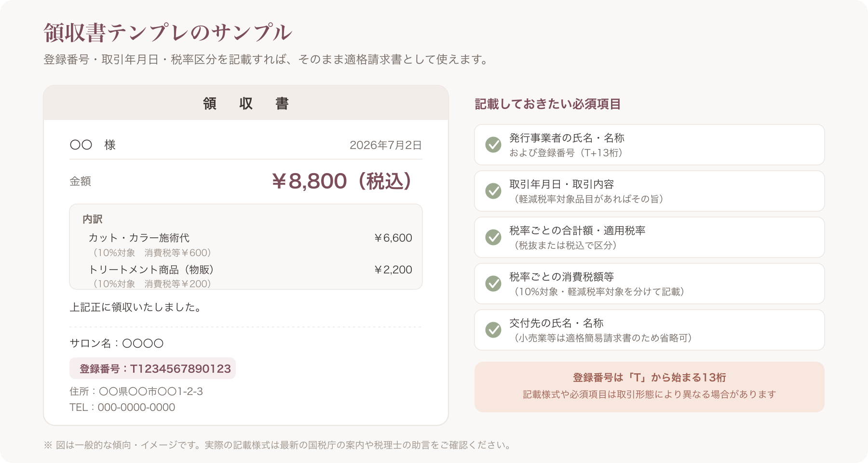Screen dimensions: 868x463
Task: Click the カット・カラー施術代 line item
Action: point(139,238)
